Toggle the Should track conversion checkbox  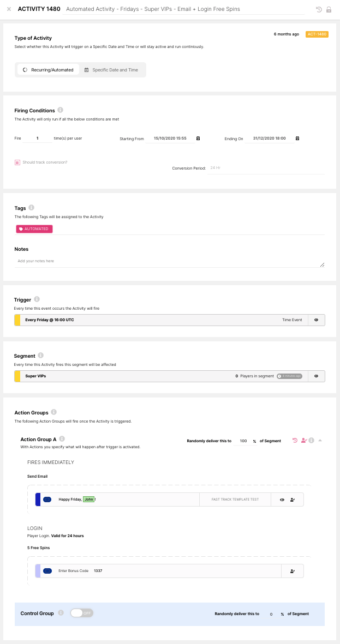[17, 162]
